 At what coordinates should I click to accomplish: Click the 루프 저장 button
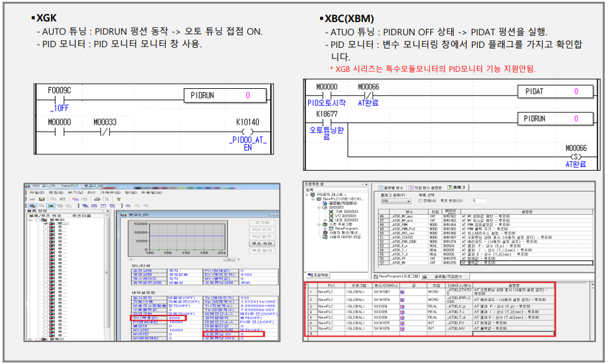coord(262,244)
